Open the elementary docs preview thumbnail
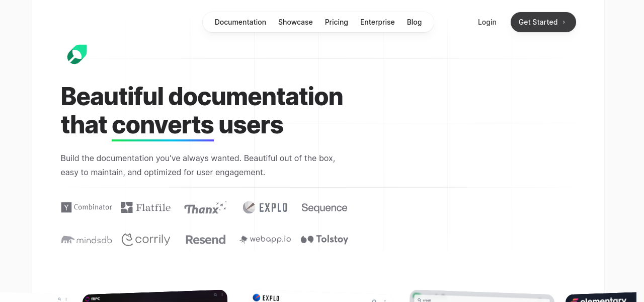The height and width of the screenshot is (302, 644). (600, 298)
